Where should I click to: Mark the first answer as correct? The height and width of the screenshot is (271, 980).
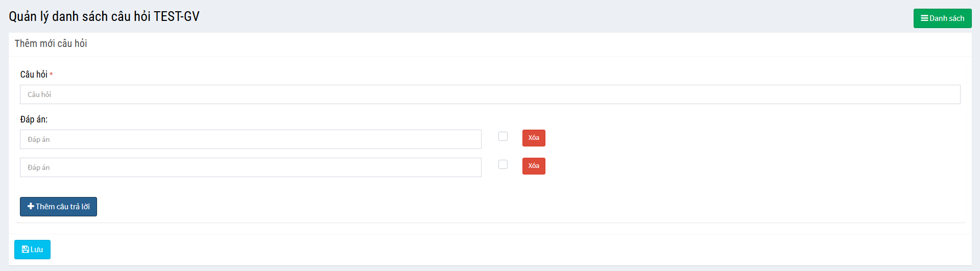(x=503, y=136)
